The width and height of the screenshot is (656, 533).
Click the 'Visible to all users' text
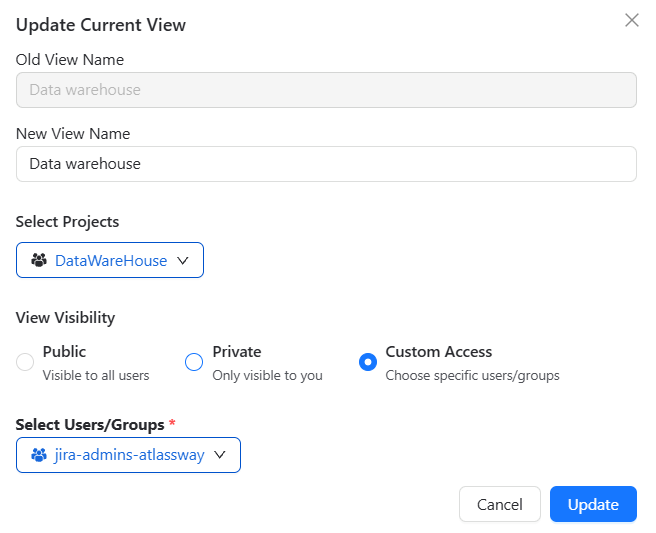[96, 375]
